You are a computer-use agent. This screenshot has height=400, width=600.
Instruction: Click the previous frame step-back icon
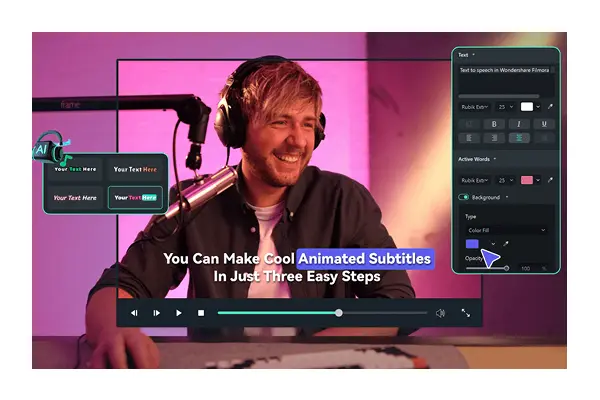pos(135,313)
